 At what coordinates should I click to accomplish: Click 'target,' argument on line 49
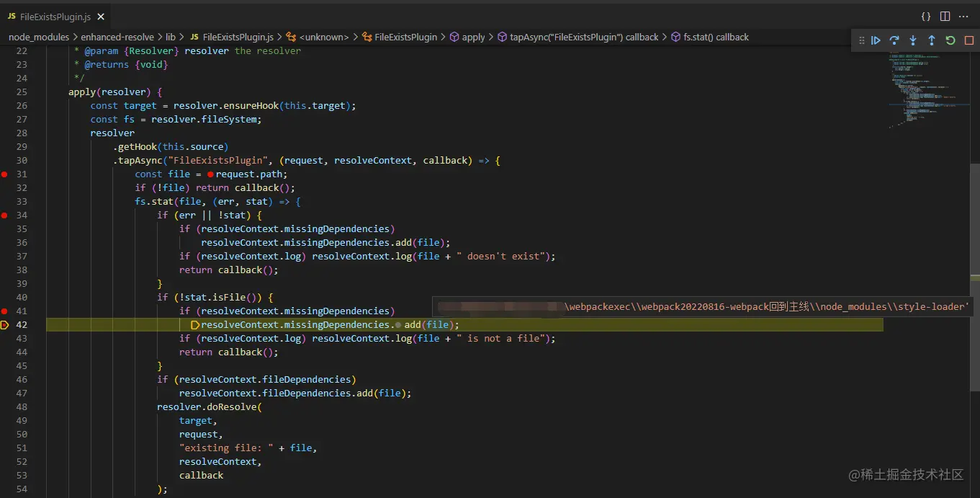tap(198, 421)
